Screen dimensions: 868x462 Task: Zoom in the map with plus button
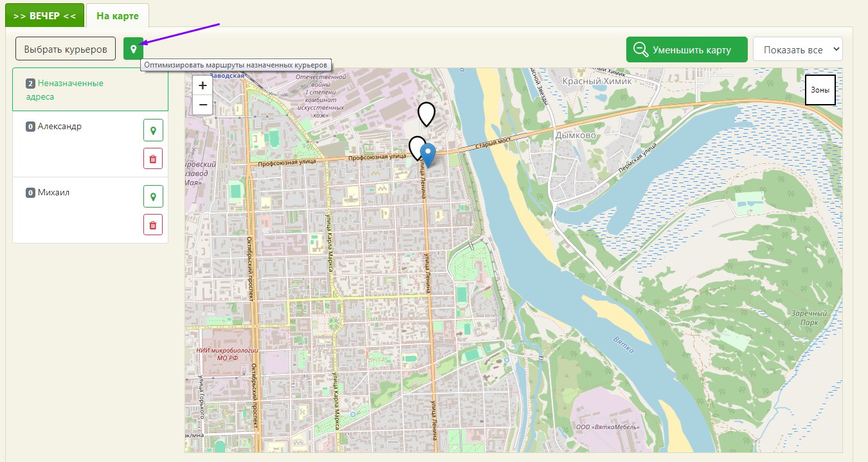(203, 85)
